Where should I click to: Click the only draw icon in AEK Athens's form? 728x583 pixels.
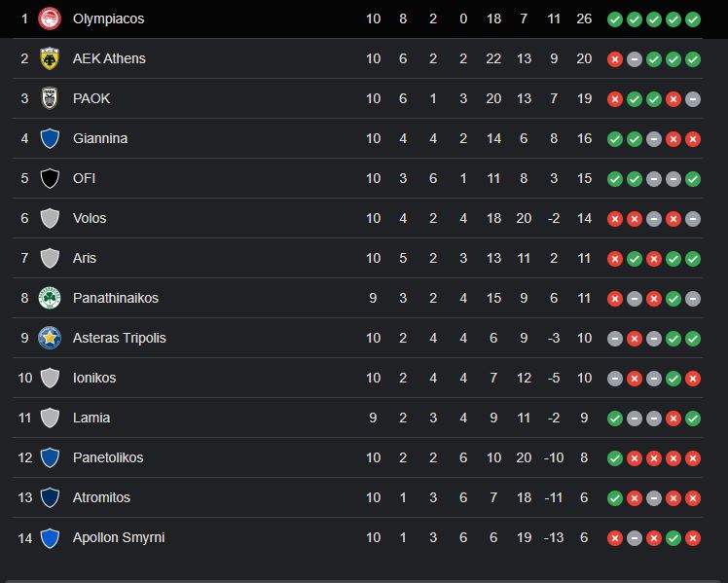(x=635, y=59)
